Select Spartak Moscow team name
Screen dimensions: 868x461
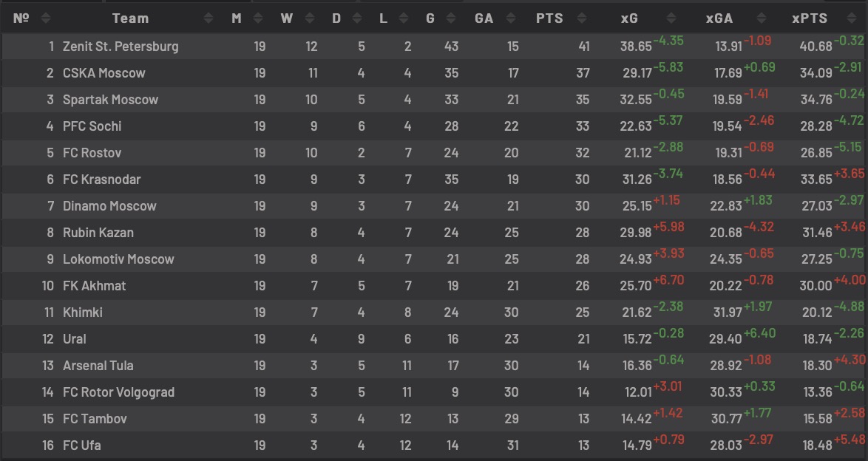tap(111, 100)
